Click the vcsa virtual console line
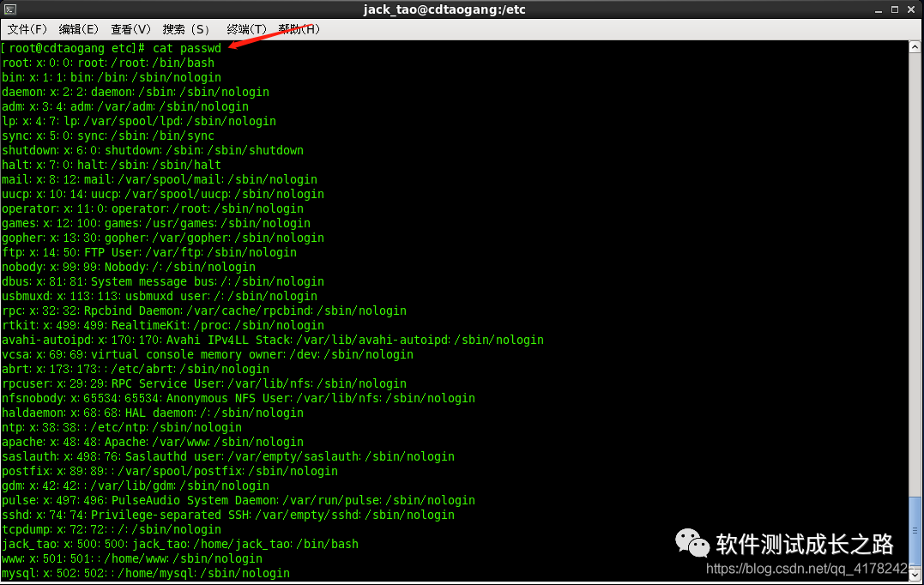924x585 pixels. (x=208, y=354)
